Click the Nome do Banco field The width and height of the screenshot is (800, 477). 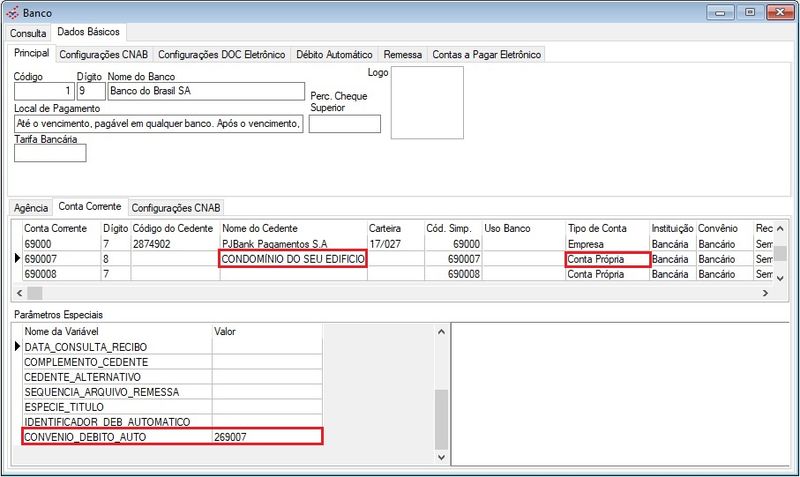[x=204, y=91]
